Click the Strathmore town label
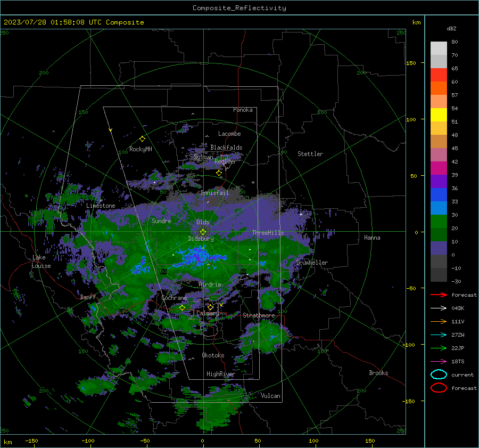 (259, 315)
